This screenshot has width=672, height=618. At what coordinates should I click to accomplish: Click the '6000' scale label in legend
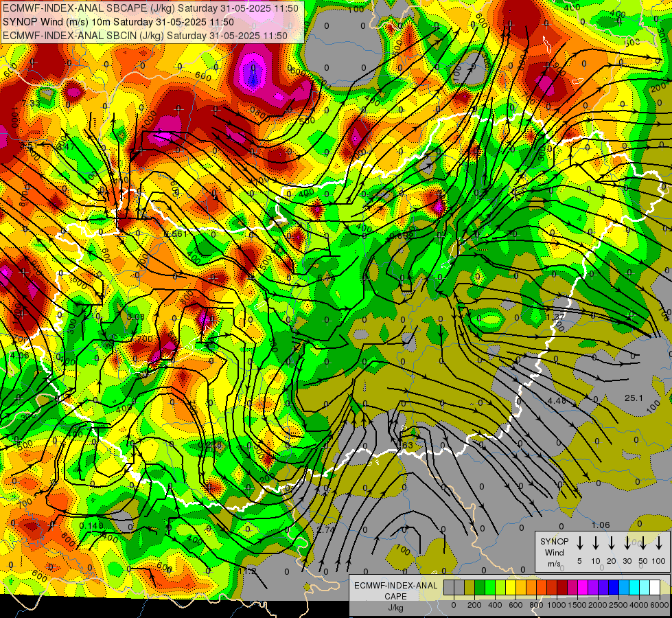(x=659, y=605)
